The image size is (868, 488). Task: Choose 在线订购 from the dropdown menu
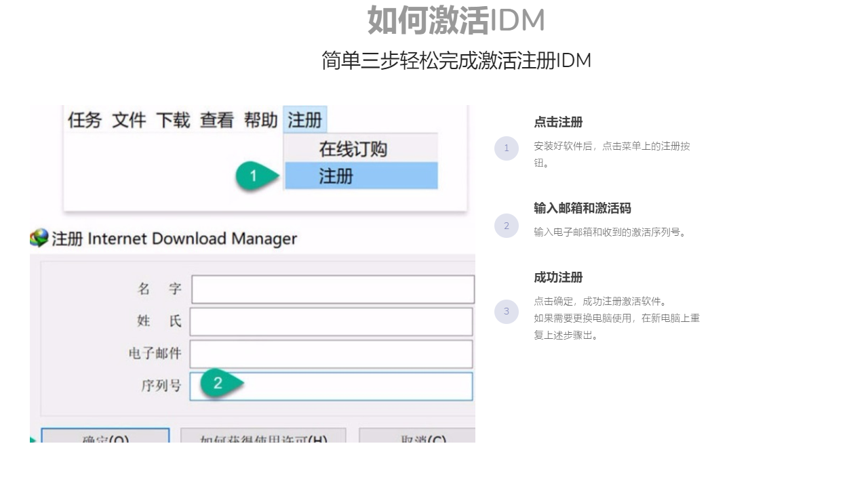[x=361, y=148]
